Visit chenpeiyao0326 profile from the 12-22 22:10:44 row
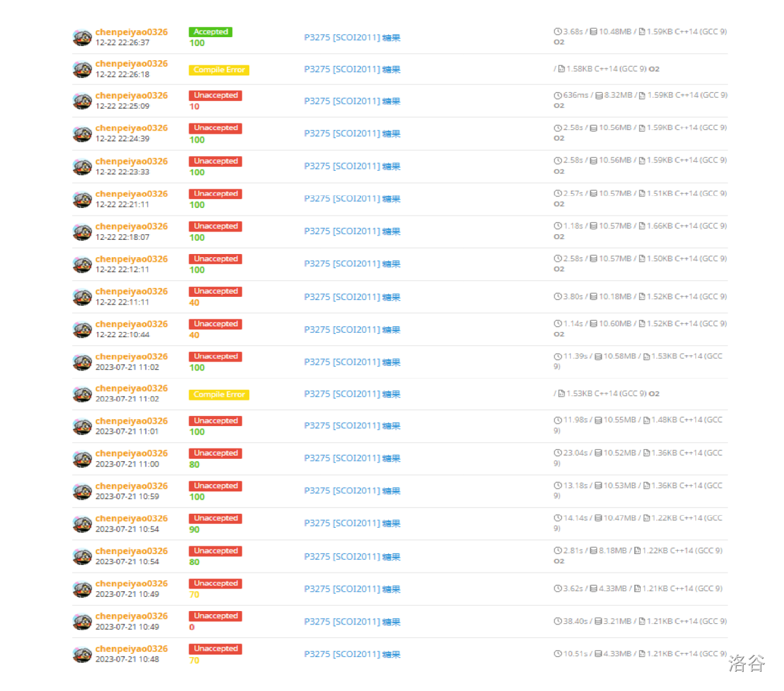 pos(131,324)
